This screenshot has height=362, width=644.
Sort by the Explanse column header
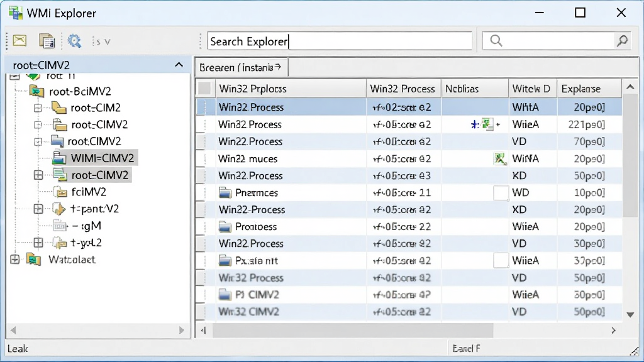[x=589, y=89]
